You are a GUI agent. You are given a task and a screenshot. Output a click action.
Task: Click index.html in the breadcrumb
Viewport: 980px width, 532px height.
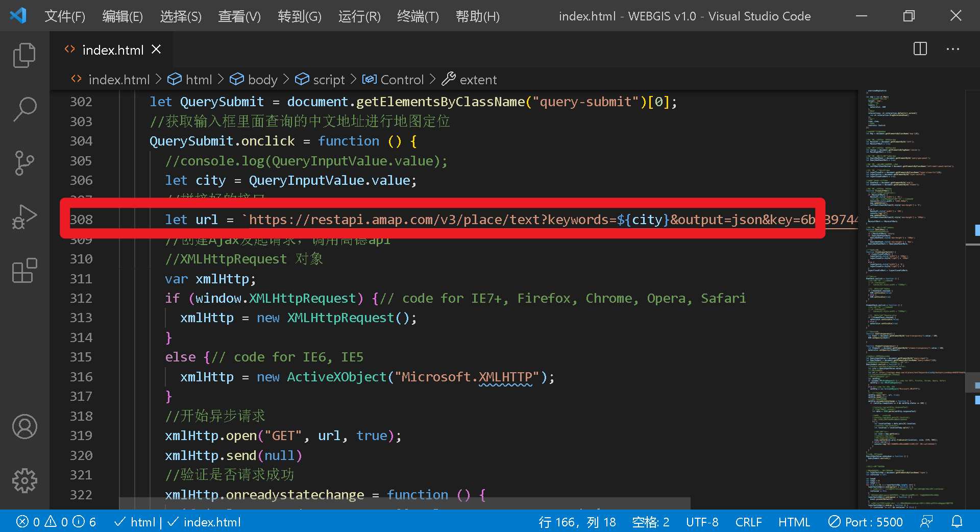(119, 80)
